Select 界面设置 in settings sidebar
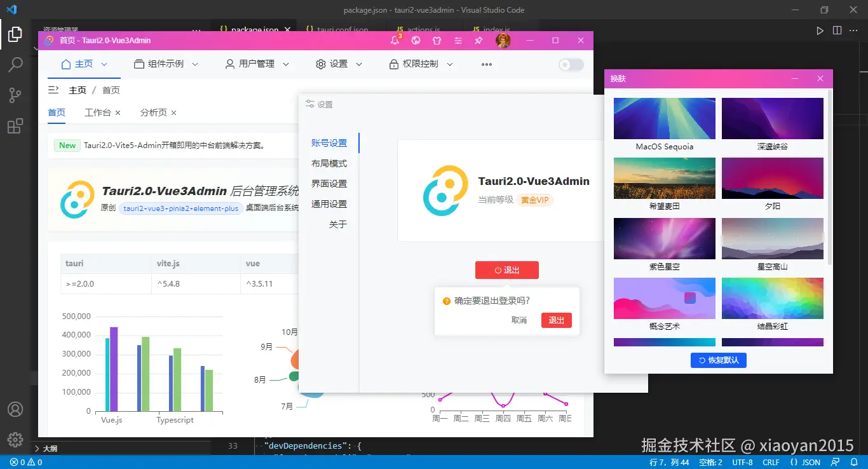The image size is (868, 469). tap(329, 184)
